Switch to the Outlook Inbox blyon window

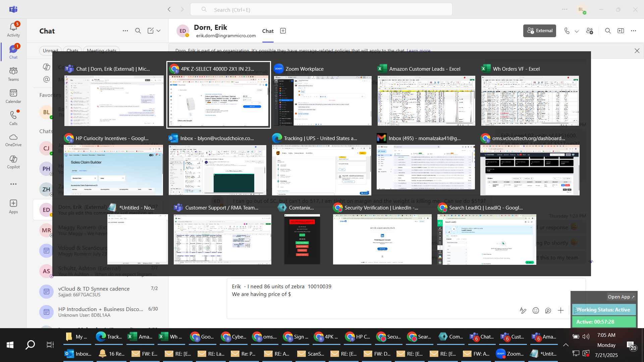pyautogui.click(x=217, y=165)
